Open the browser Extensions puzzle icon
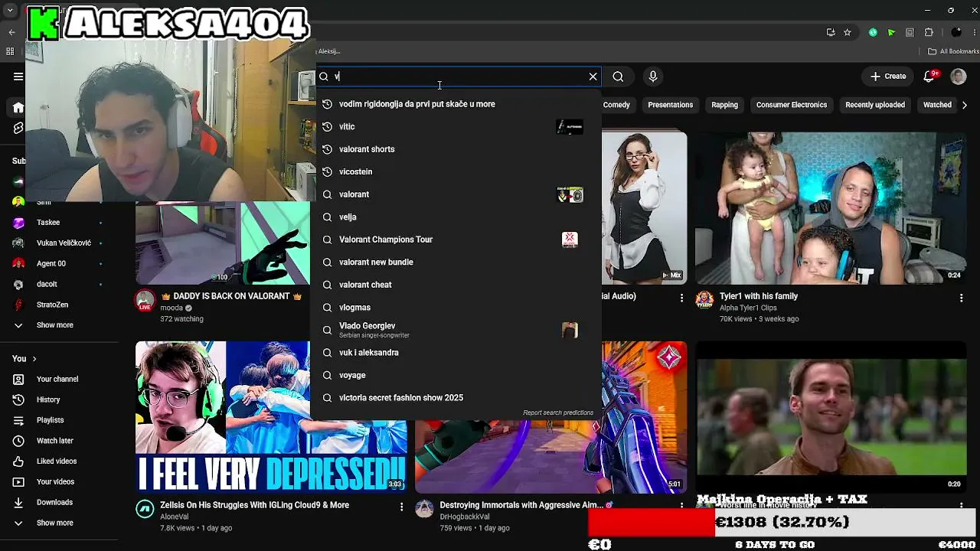The height and width of the screenshot is (551, 980). point(929,32)
